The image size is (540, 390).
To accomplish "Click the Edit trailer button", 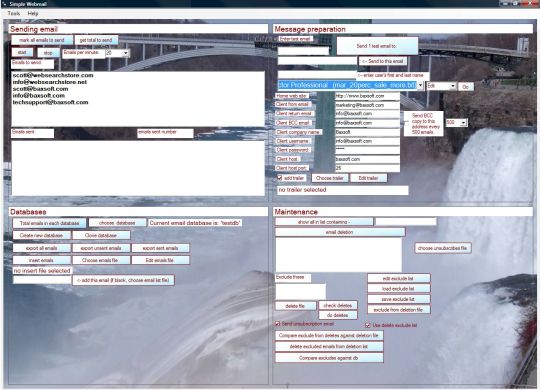I will tap(368, 178).
